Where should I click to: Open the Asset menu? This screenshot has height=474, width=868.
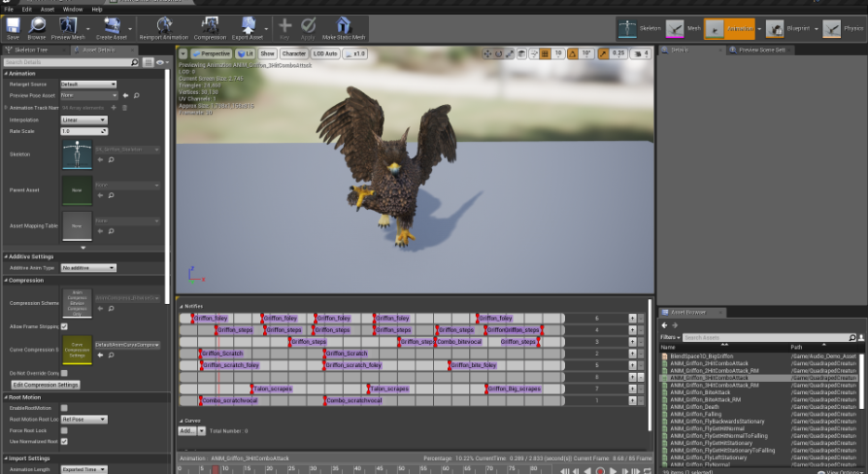click(47, 10)
